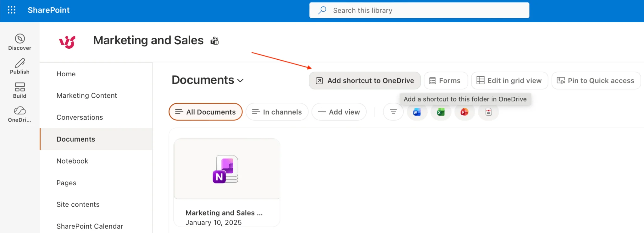The width and height of the screenshot is (644, 233).
Task: Filter documents by PowerPoint files
Action: (x=464, y=112)
